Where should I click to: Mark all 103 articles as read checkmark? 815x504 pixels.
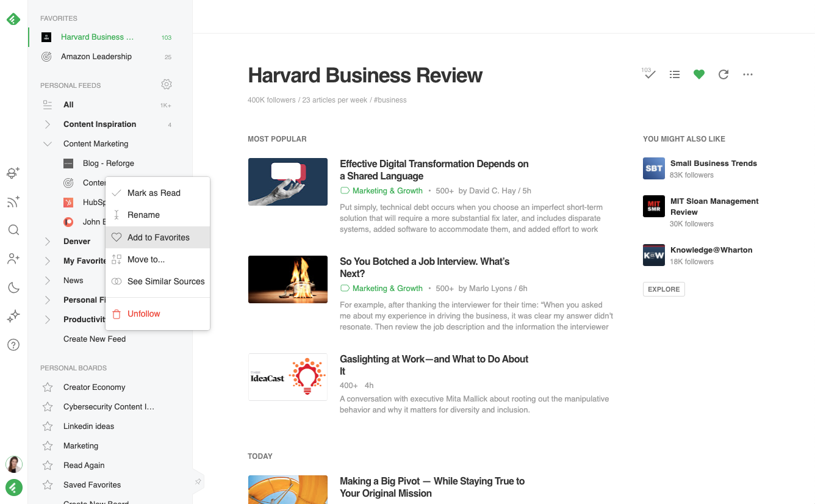tap(648, 74)
